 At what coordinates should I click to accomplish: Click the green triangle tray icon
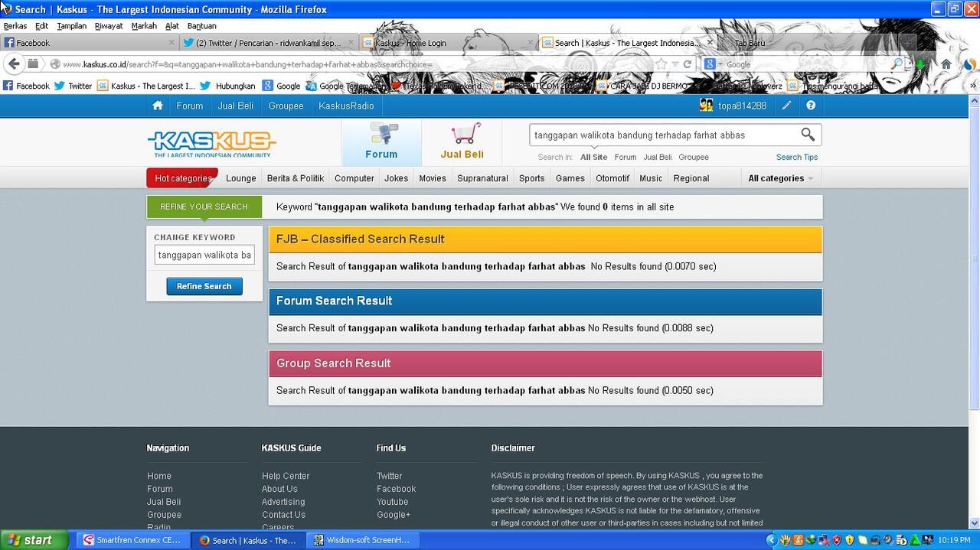coord(914,540)
